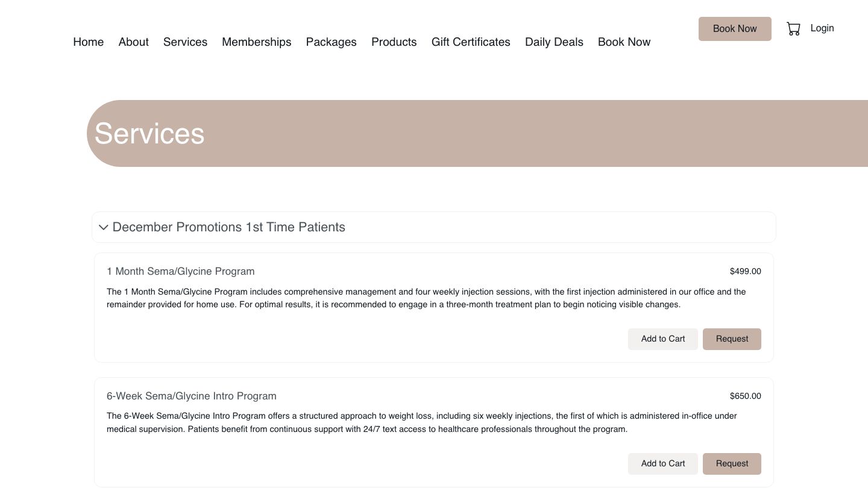Add 1 Month Sema/Glycine Program to cart
This screenshot has height=488, width=868.
tap(662, 339)
